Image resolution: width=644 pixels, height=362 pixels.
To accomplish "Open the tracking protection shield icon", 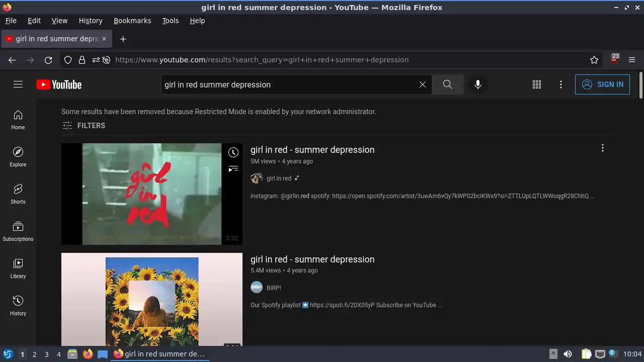I will pyautogui.click(x=68, y=60).
